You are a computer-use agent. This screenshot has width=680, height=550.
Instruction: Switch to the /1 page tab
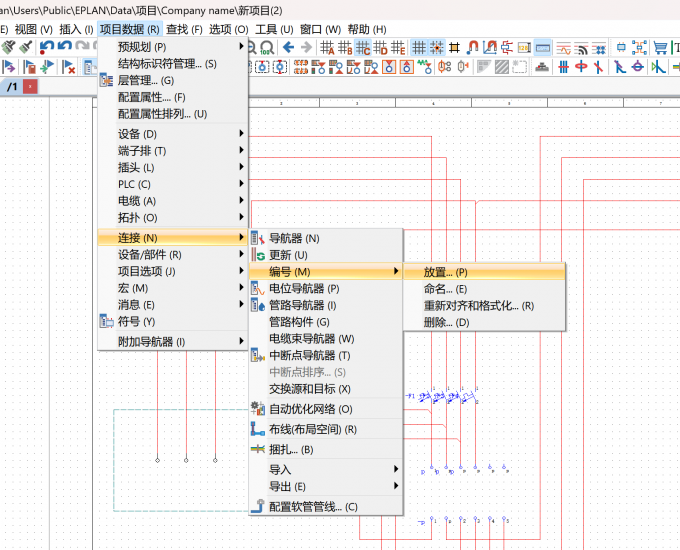pos(13,87)
